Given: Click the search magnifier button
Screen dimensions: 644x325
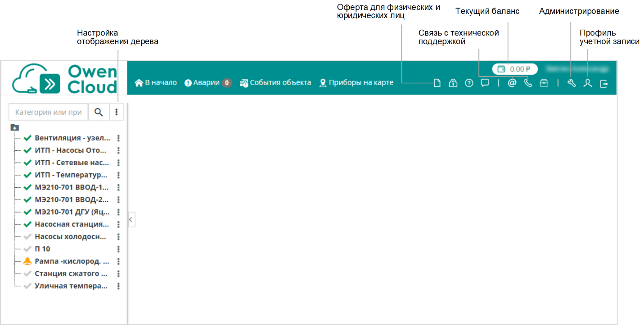Looking at the screenshot, I should click(x=99, y=112).
